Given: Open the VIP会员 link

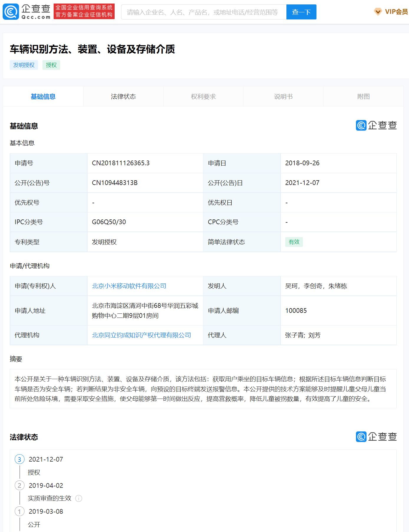Looking at the screenshot, I should (396, 12).
